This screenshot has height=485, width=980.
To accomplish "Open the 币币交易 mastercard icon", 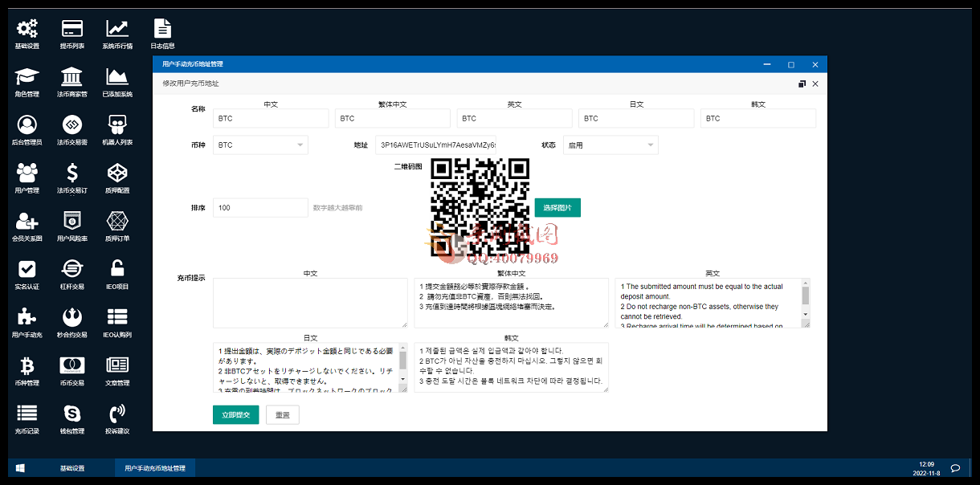I will click(x=72, y=366).
